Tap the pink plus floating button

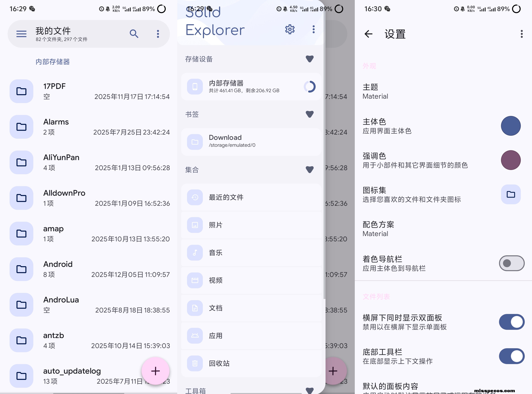tap(155, 371)
